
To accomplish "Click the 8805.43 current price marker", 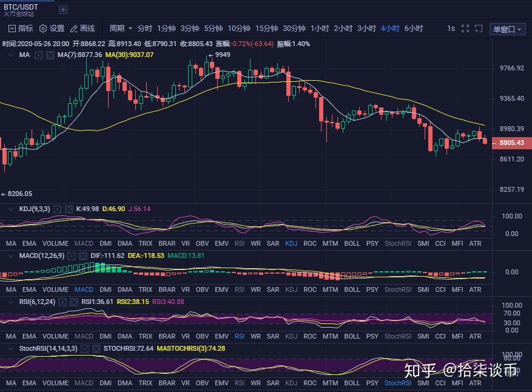I will pos(511,143).
